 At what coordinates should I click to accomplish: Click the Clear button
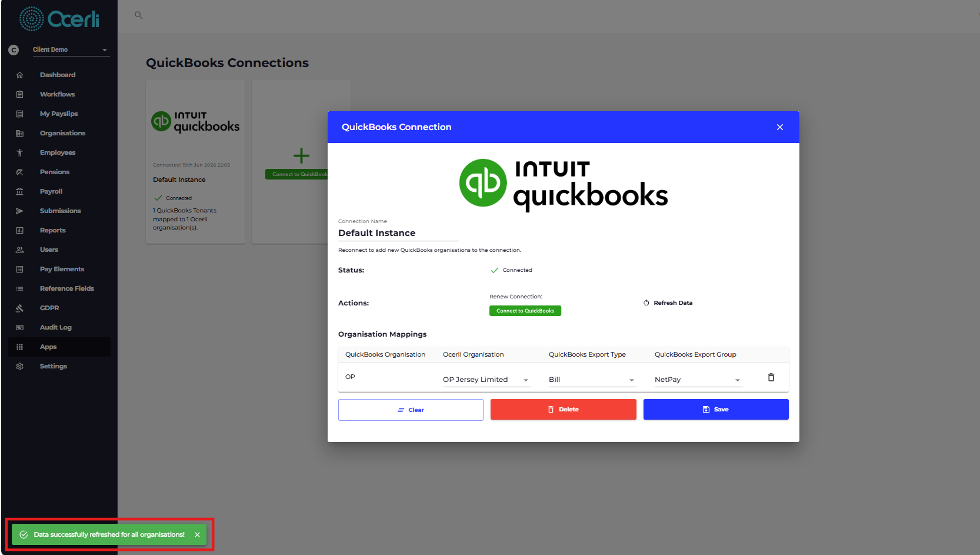(411, 410)
